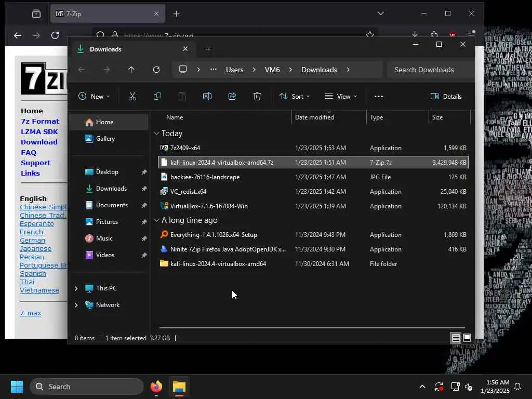Click the Explorer Refresh button
The width and height of the screenshot is (532, 399).
[x=156, y=70]
